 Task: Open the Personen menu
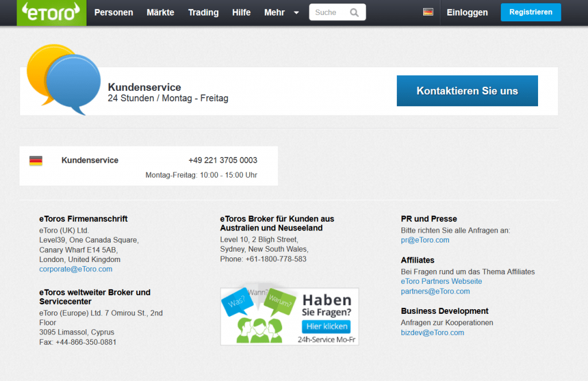(114, 13)
